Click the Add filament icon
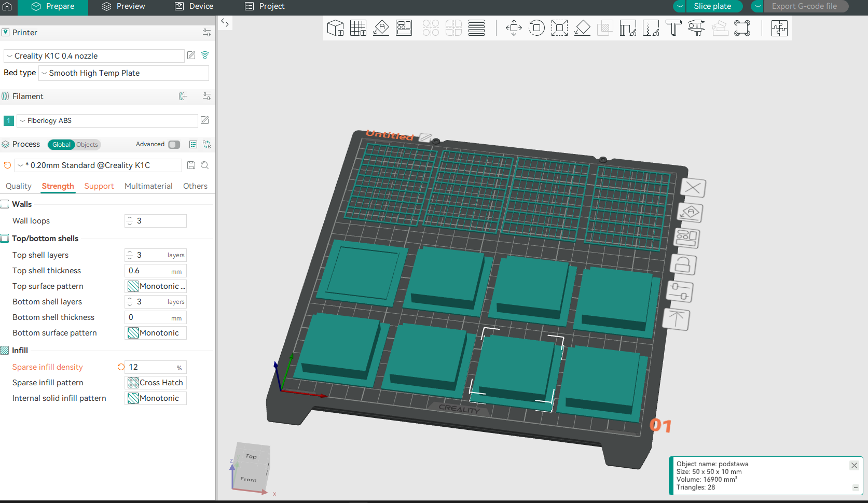The image size is (868, 503). pyautogui.click(x=183, y=96)
